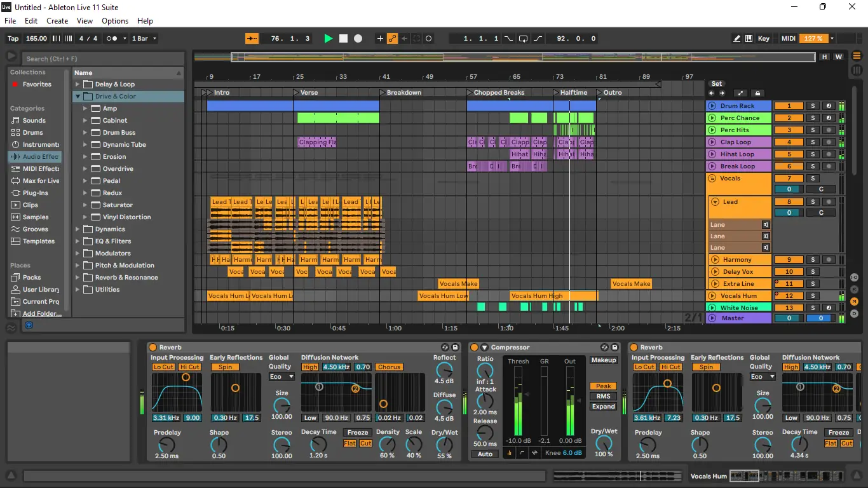
Task: Start playback with the Play button
Action: pos(328,39)
